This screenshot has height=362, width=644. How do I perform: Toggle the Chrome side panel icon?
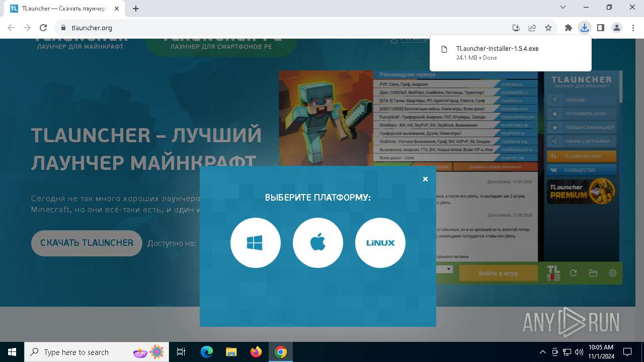(x=600, y=28)
